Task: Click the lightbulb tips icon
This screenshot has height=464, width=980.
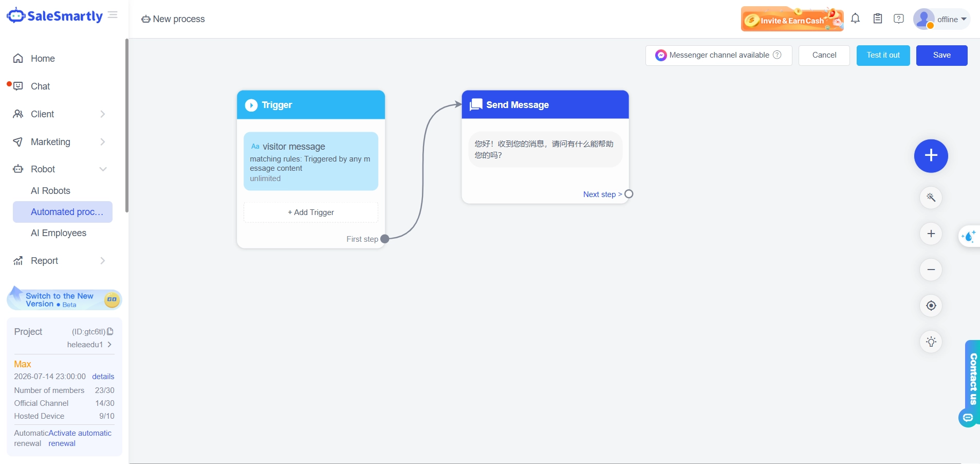Action: pyautogui.click(x=931, y=342)
